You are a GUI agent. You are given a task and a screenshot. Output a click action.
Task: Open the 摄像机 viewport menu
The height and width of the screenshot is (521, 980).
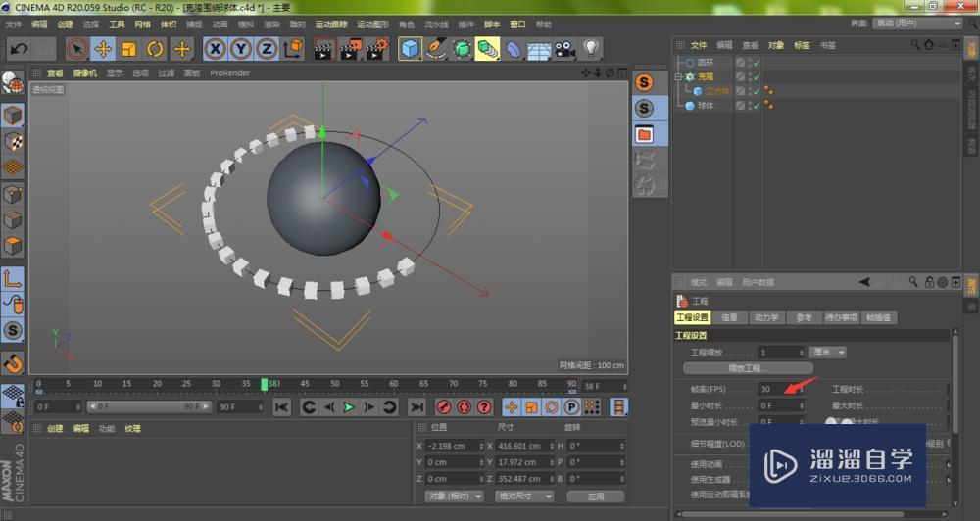(x=84, y=73)
